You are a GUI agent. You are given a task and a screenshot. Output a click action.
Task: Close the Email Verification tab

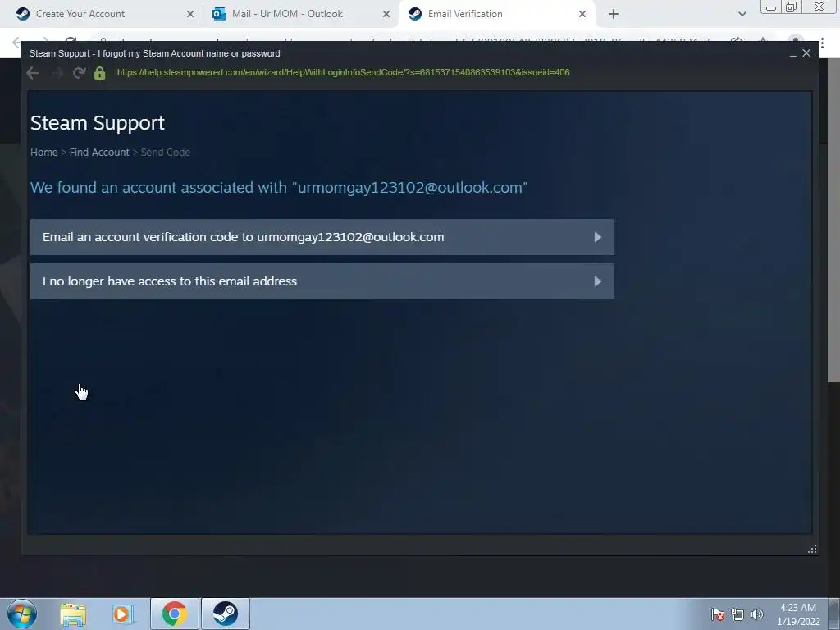click(582, 15)
